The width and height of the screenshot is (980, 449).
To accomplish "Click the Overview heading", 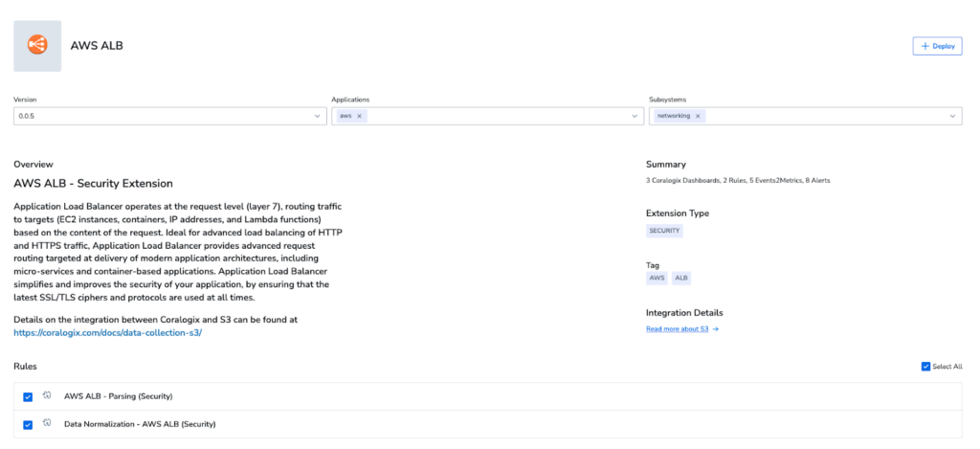I will 32,165.
